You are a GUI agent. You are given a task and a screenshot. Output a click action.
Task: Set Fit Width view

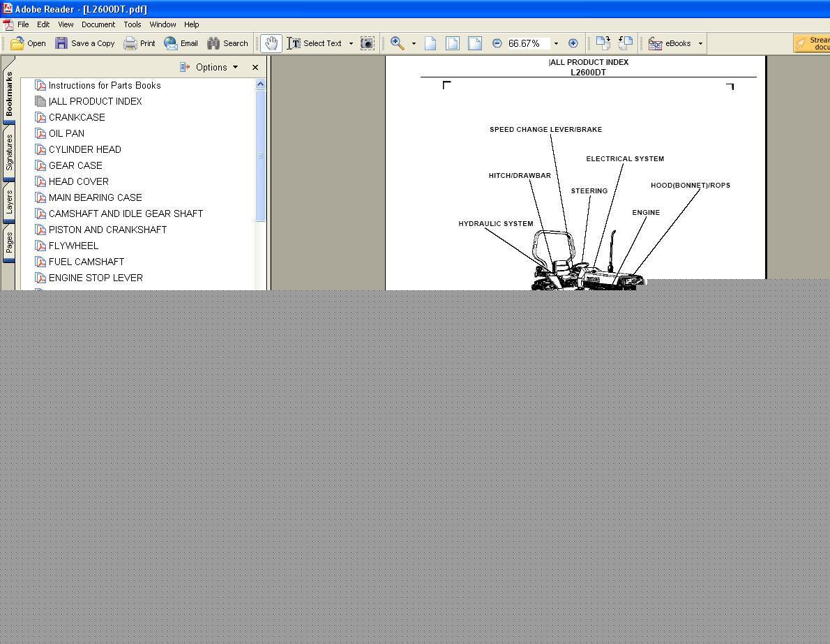click(x=475, y=43)
